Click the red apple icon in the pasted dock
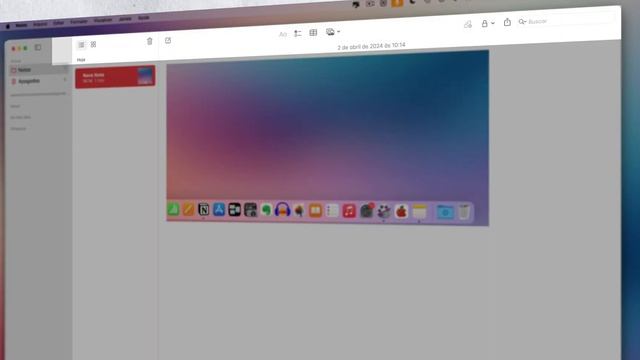640x360 pixels. click(x=401, y=211)
